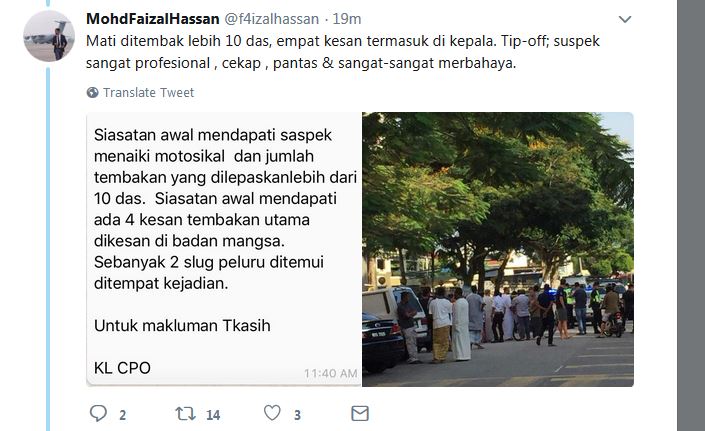This screenshot has width=705, height=431.
Task: Click the gray scrollbar strip at right edge
Action: coord(691,215)
